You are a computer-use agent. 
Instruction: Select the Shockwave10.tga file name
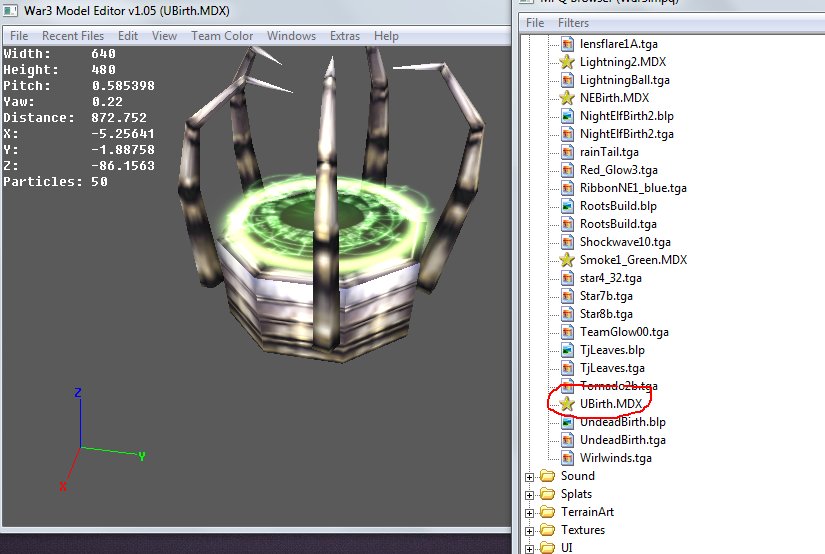(x=625, y=242)
